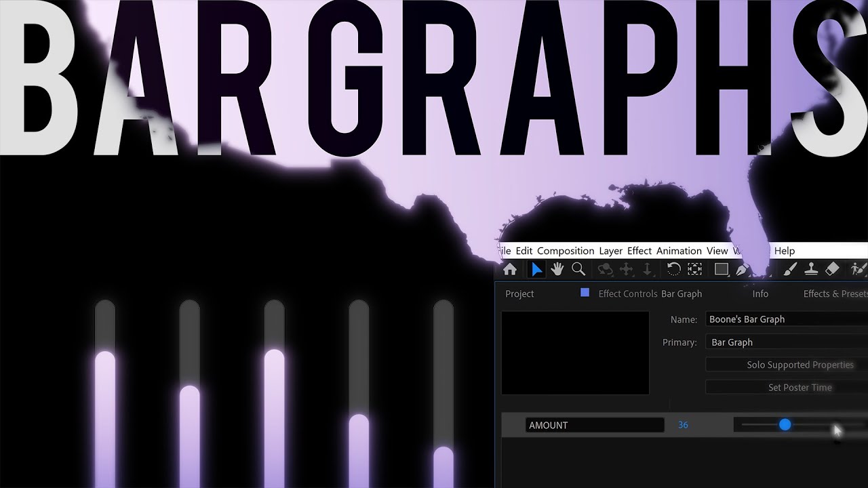Click the Home icon in After Effects toolbar
The image size is (868, 488).
510,270
